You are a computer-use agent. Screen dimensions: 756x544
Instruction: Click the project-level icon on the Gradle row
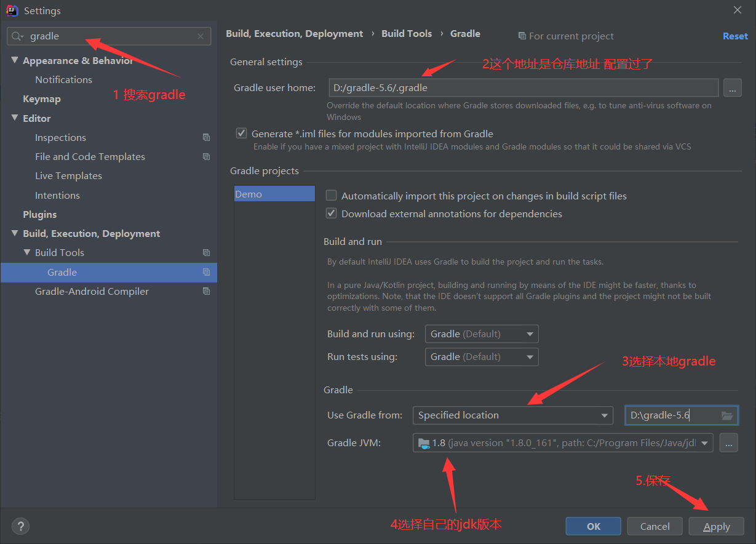click(x=206, y=272)
